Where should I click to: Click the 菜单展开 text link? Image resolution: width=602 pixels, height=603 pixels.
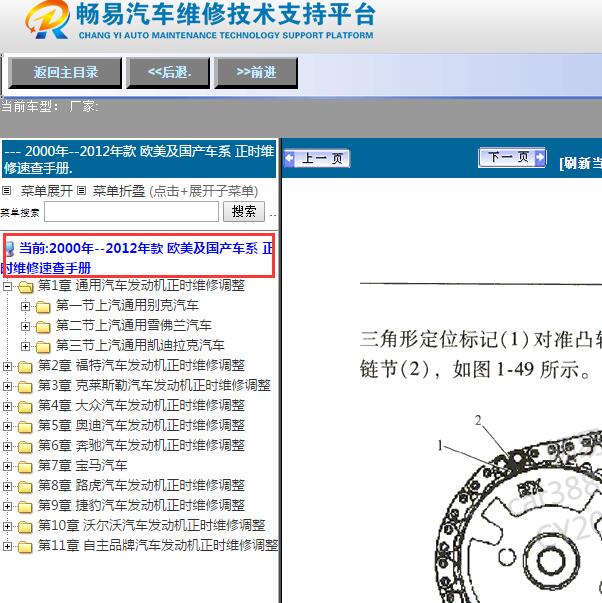47,191
